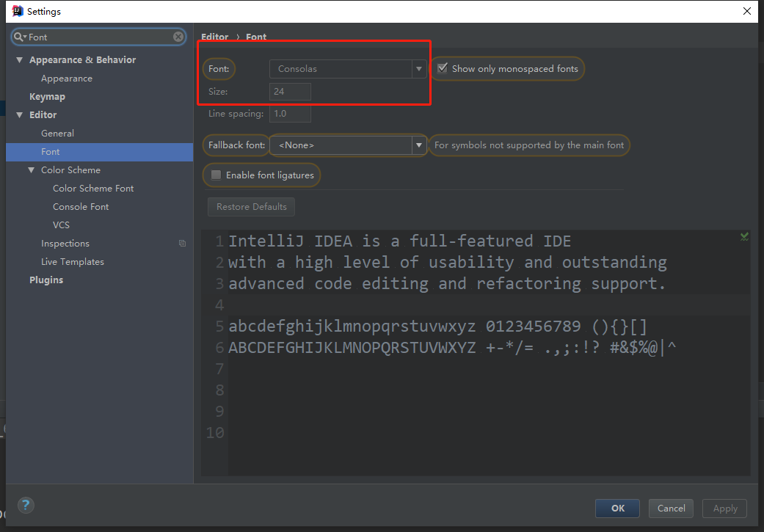Viewport: 764px width, 532px height.
Task: Click the copy icon beside Inspections
Action: [x=182, y=243]
